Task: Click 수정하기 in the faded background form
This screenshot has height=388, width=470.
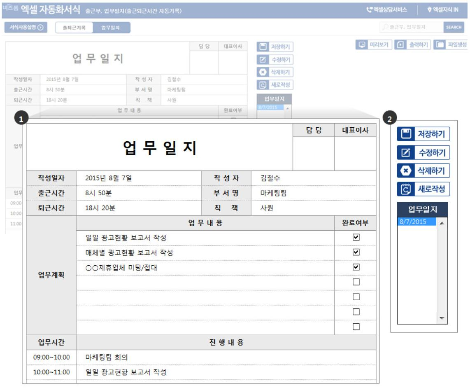Action: pyautogui.click(x=275, y=60)
